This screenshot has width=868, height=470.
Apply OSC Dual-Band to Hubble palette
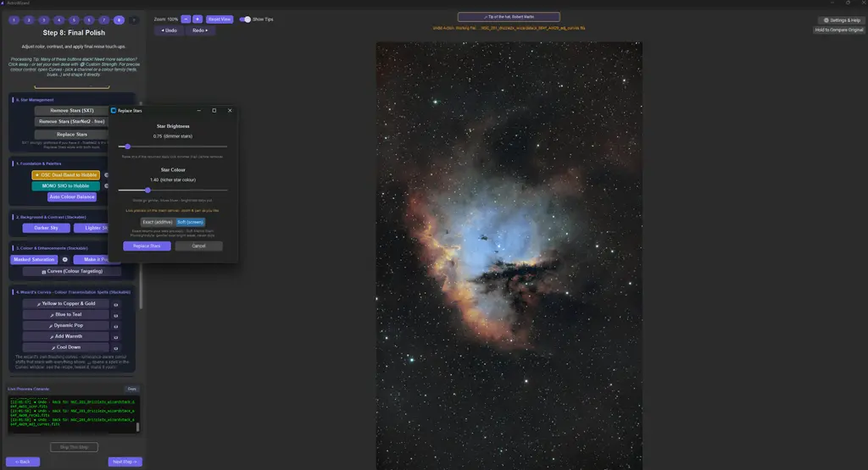(65, 174)
